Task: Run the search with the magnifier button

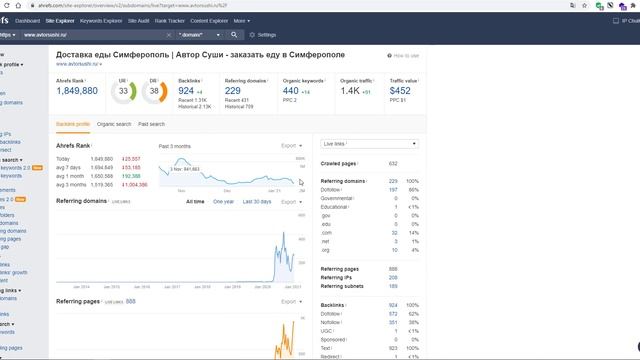Action: 234,35
